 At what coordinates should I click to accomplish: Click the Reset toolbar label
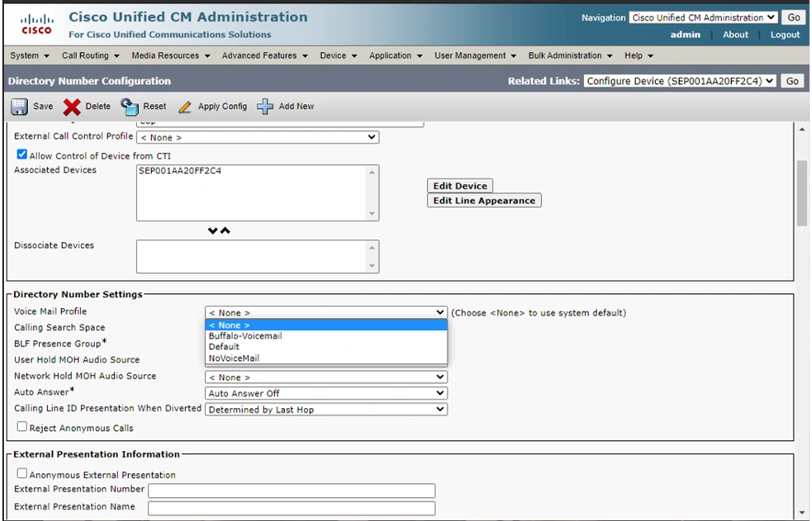point(154,107)
